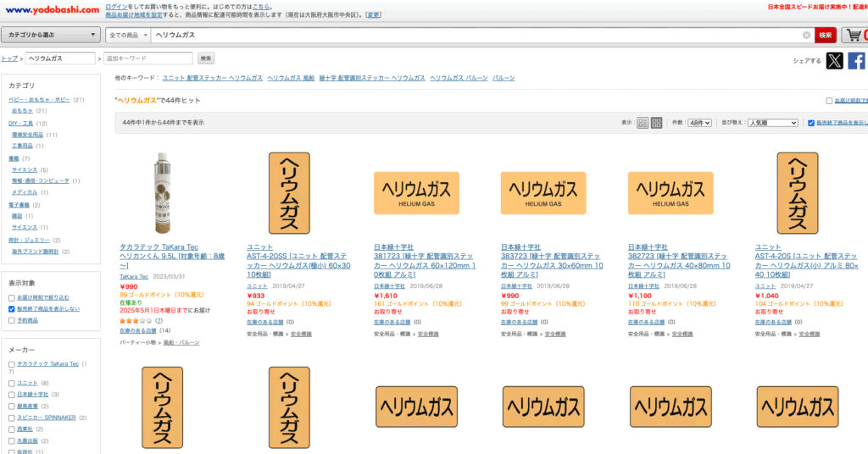Check the 西東社 maker checkbox

point(12,429)
